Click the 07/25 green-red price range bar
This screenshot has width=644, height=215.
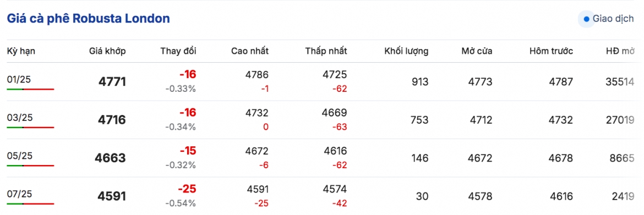coord(30,203)
